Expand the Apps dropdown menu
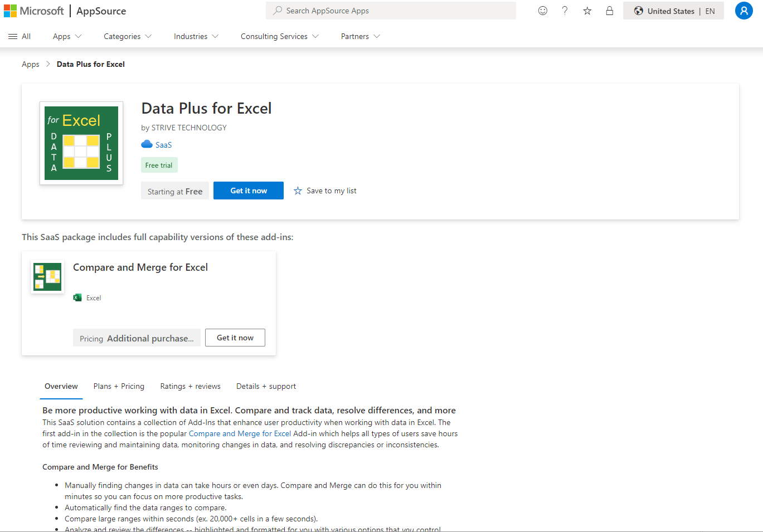This screenshot has width=763, height=532. [67, 36]
